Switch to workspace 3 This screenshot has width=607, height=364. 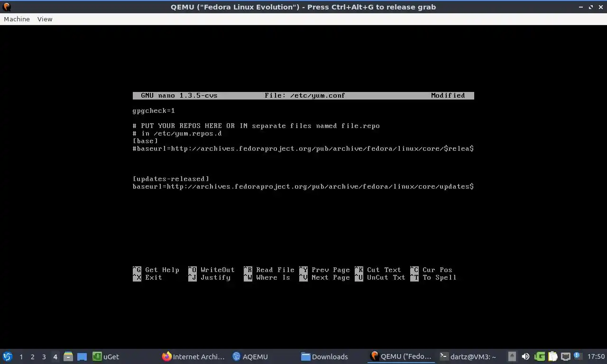tap(44, 357)
